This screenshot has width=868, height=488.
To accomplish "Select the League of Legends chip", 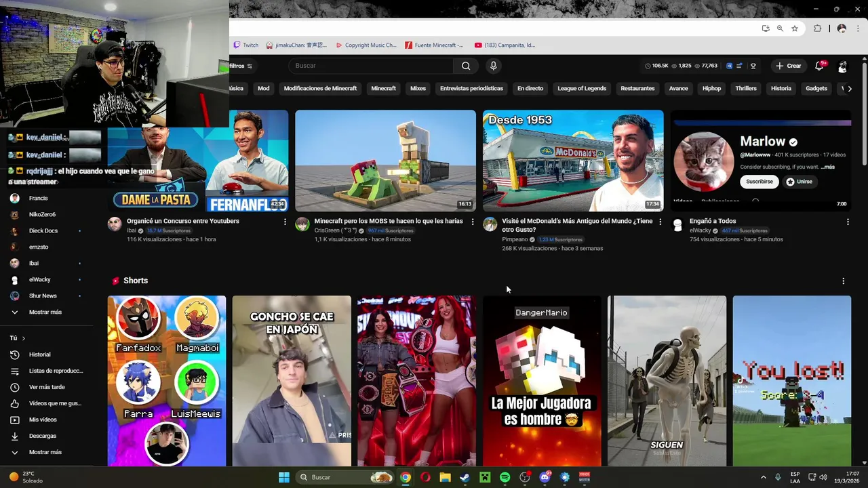I will pyautogui.click(x=582, y=88).
